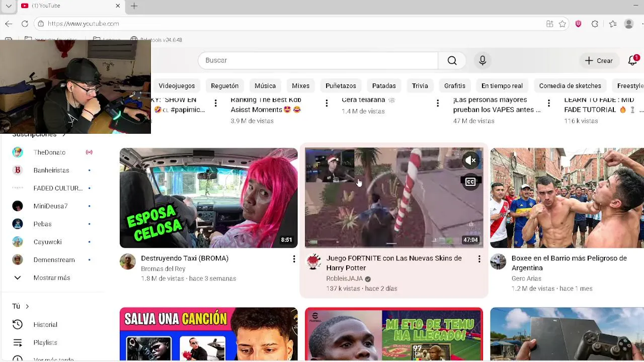Open the browser profile avatar
Screen dimensions: 644x362
point(629,24)
